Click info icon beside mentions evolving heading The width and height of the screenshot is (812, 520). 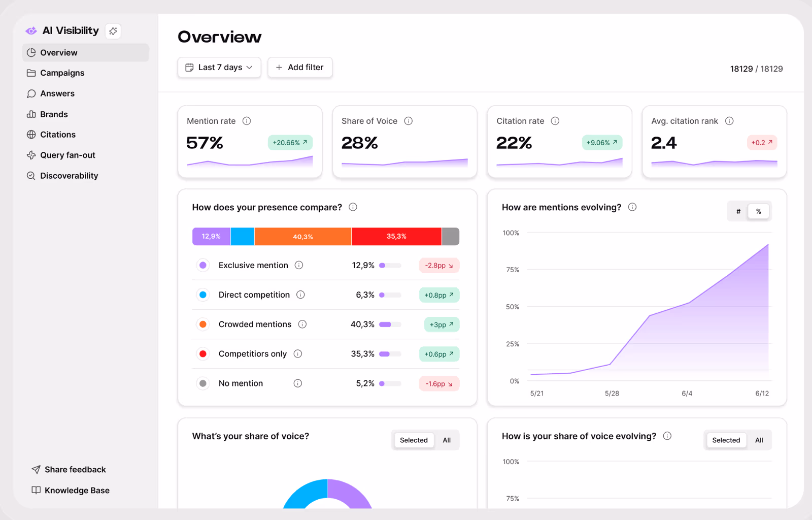[x=632, y=207]
